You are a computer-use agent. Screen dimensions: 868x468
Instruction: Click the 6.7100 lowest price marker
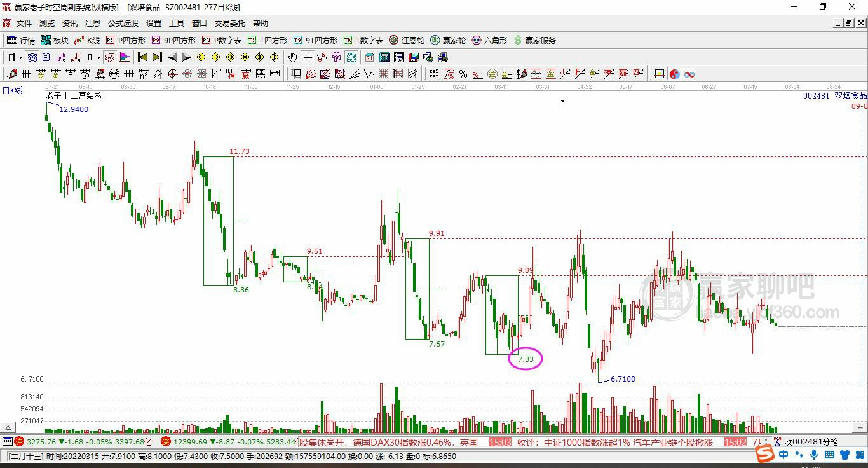623,379
